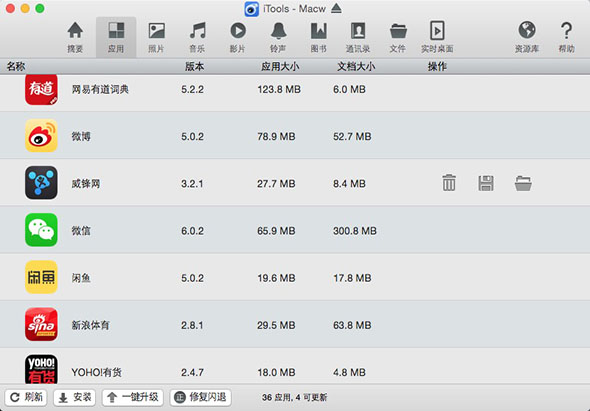The image size is (590, 411).
Task: Select the 微信 WeChat app icon
Action: 41,230
